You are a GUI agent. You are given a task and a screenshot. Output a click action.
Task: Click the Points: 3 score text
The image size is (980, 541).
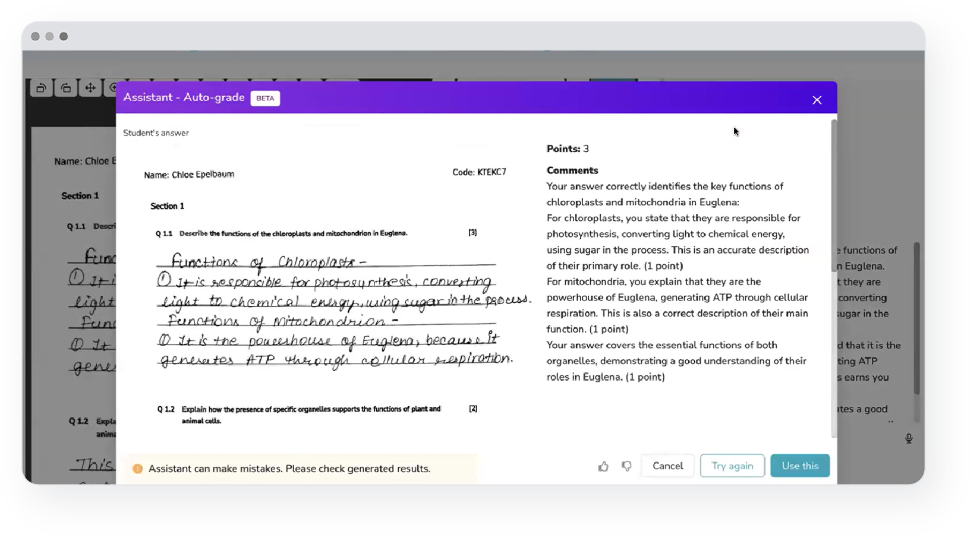[x=568, y=149]
